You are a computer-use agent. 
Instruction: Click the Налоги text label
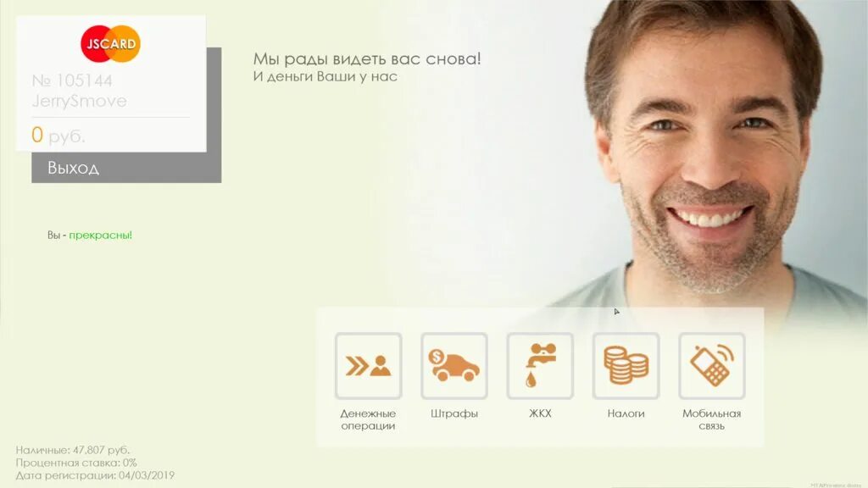coord(626,413)
